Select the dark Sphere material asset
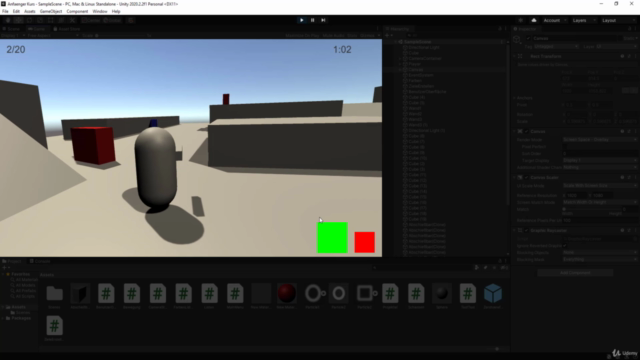The width and height of the screenshot is (640, 360). [442, 296]
